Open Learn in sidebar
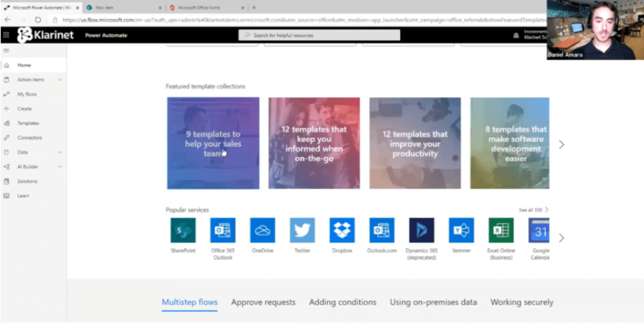644x326 pixels. (33, 195)
